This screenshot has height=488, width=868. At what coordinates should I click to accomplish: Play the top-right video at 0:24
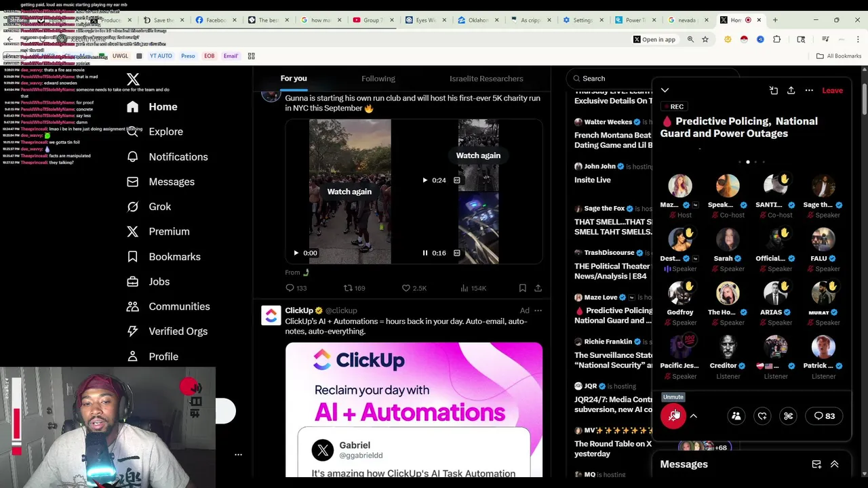[x=425, y=180]
